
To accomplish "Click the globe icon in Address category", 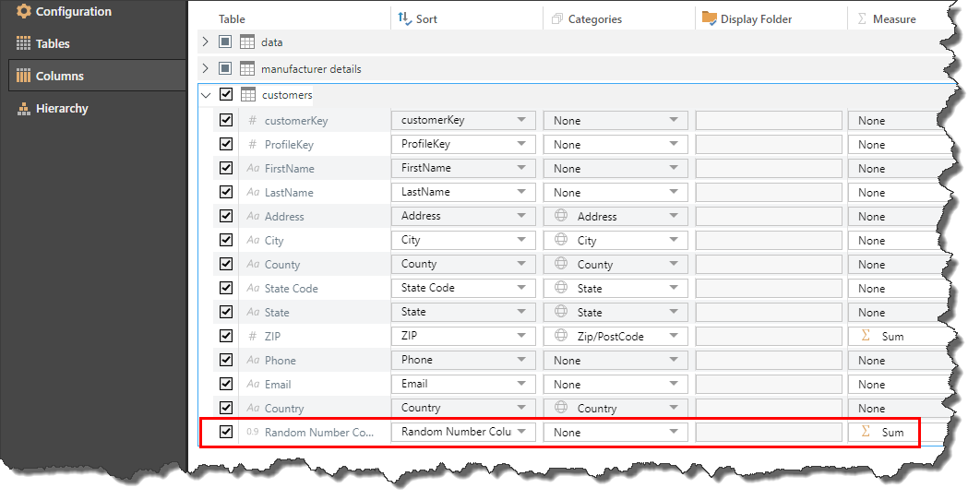I will [560, 216].
